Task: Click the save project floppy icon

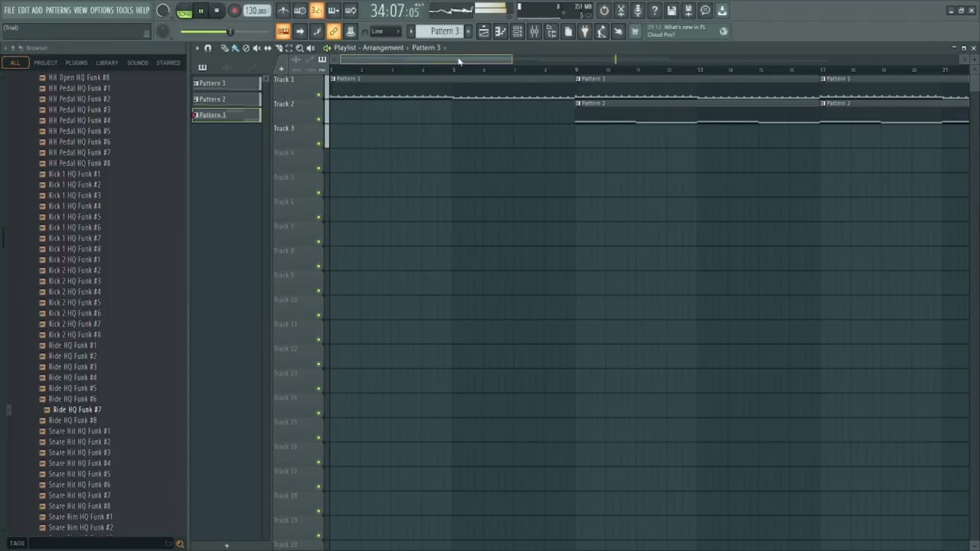Action: point(671,11)
